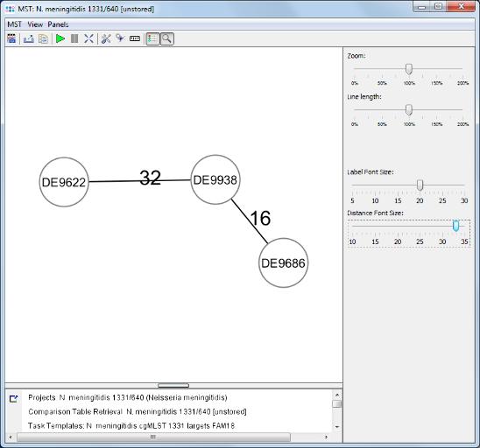Click the horizontal scrollbar right arrow
480x448 pixels.
tap(327, 437)
